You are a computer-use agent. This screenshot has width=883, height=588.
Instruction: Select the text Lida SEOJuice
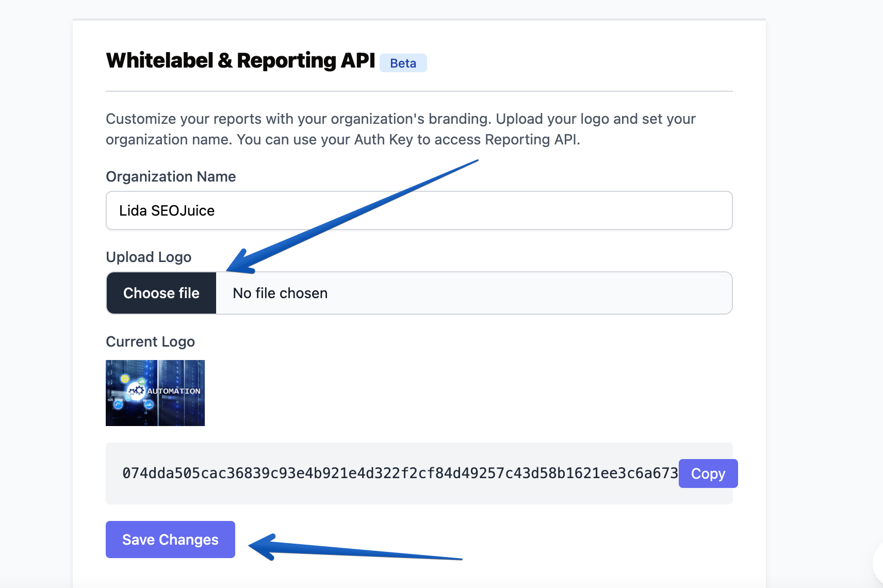point(167,210)
